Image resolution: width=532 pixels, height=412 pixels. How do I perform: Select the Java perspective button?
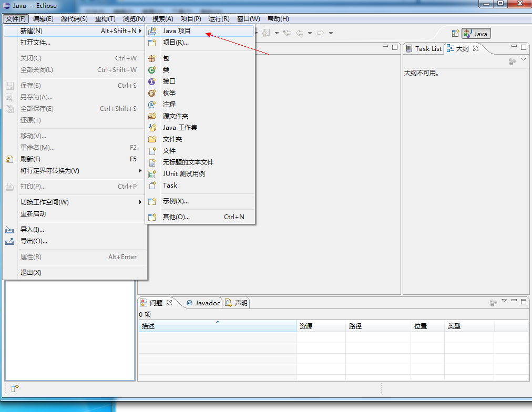[476, 34]
